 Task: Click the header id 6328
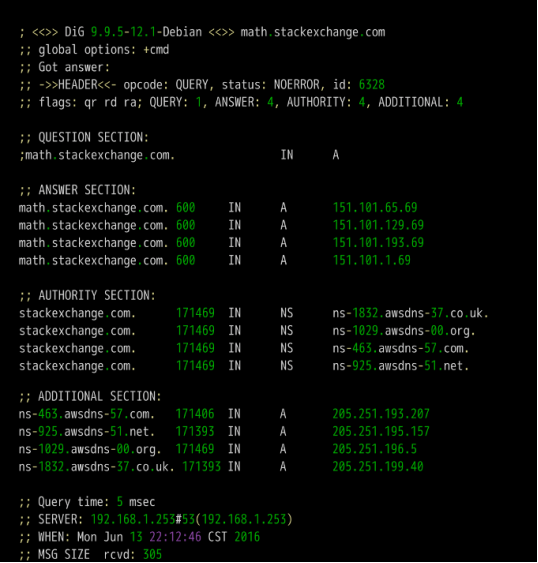pyautogui.click(x=372, y=85)
